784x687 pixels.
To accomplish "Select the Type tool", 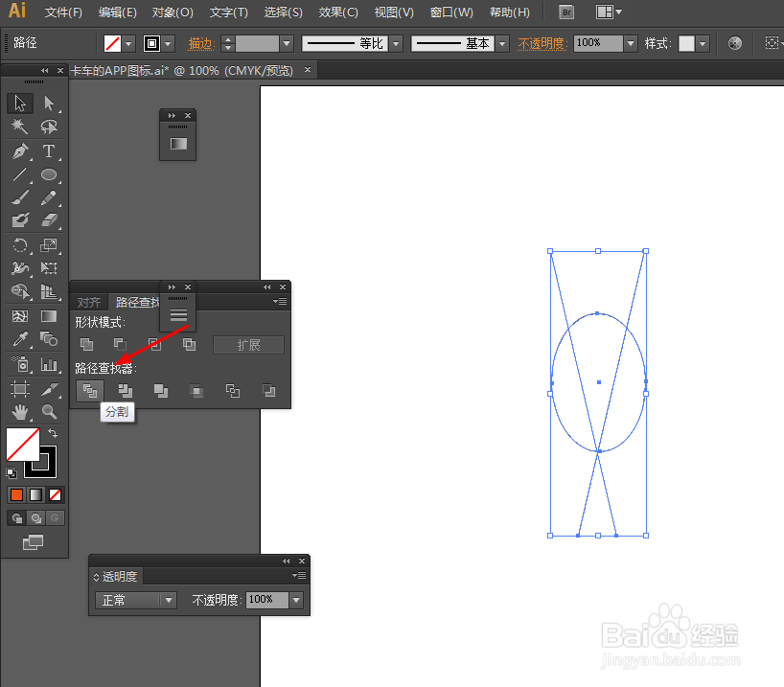I will 49,151.
